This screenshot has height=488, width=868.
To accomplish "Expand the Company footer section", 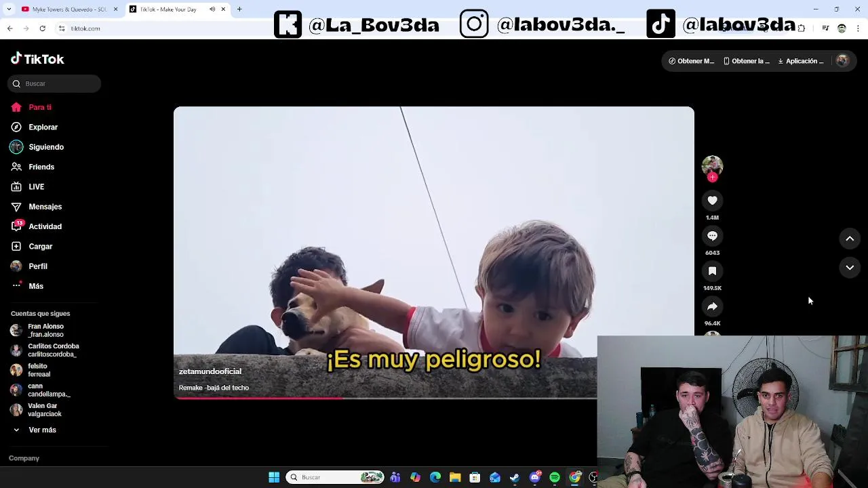I will pos(24,458).
